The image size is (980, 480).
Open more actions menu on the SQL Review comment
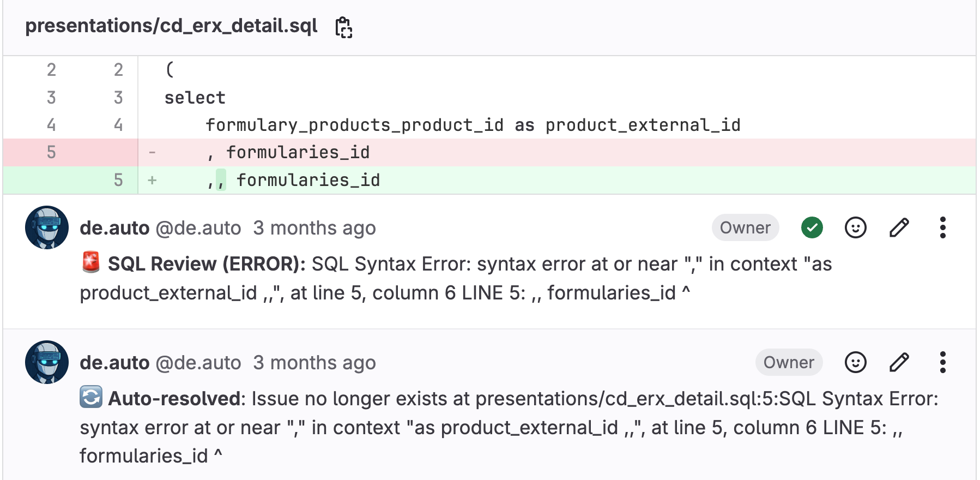[x=942, y=227]
